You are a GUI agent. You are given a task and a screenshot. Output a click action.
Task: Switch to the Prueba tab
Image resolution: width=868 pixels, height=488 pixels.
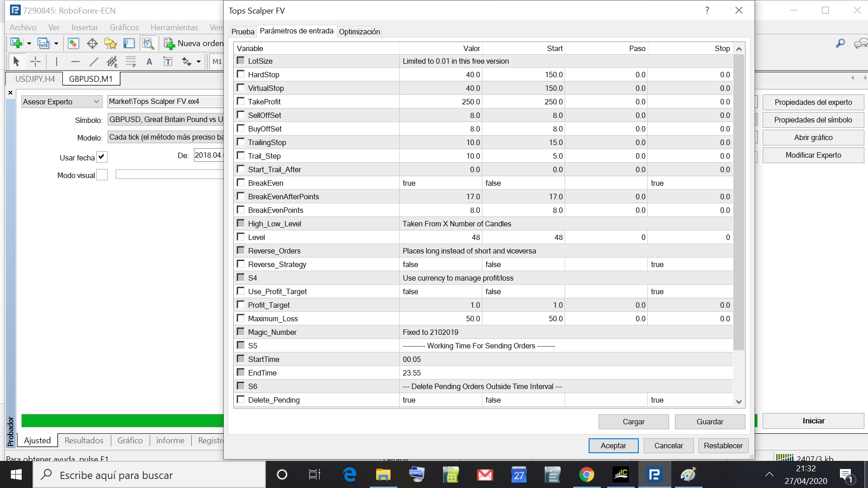(243, 32)
